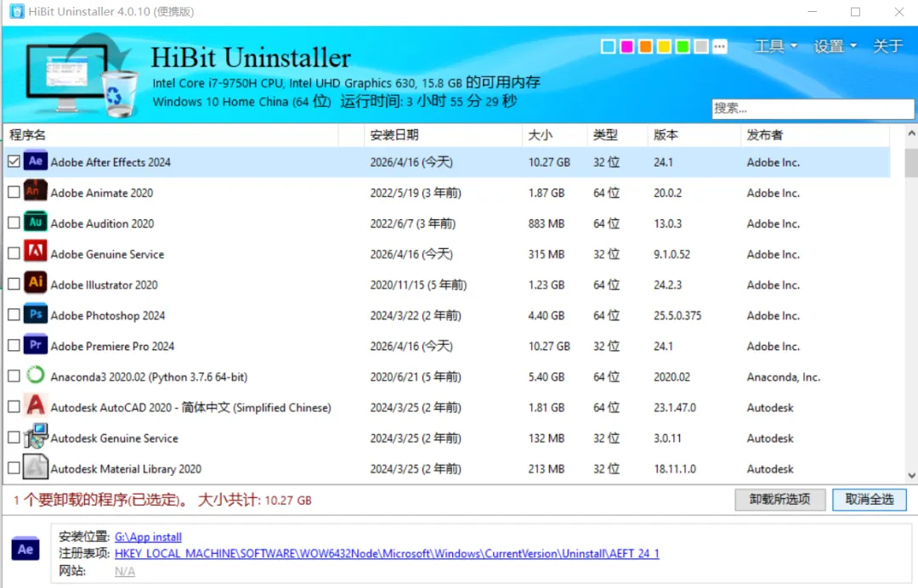
Task: Check the Anaconda3 2020.02 checkbox
Action: [14, 376]
